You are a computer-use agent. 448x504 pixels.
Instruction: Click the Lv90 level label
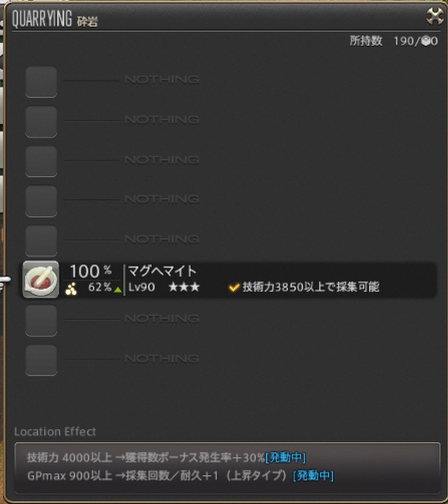coord(141,287)
